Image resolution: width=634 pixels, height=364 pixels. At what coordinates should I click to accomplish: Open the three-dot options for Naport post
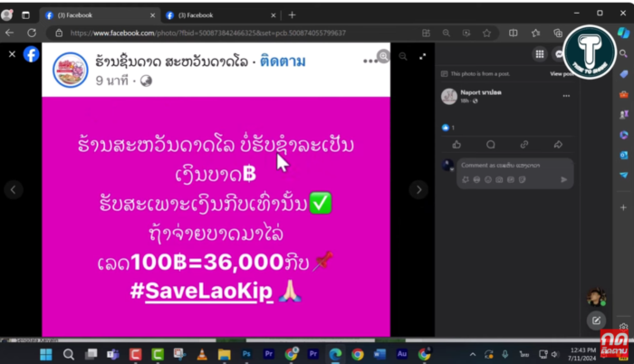coord(566,96)
